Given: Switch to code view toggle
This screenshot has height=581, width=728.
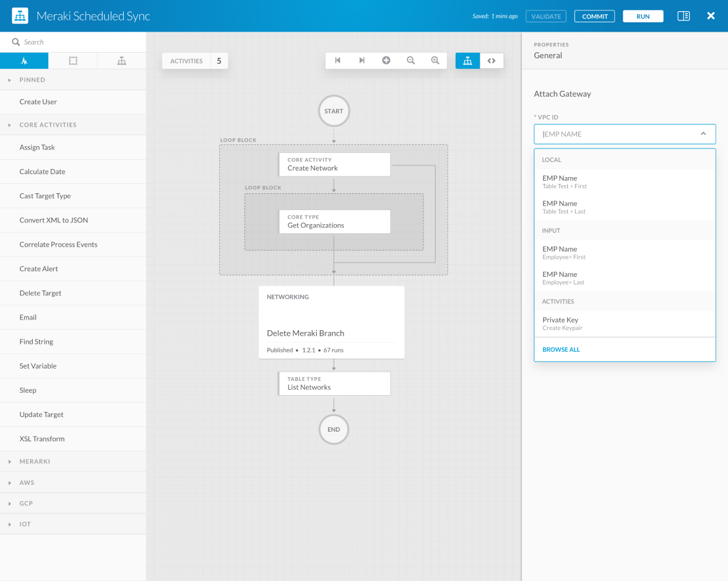Looking at the screenshot, I should coord(492,61).
